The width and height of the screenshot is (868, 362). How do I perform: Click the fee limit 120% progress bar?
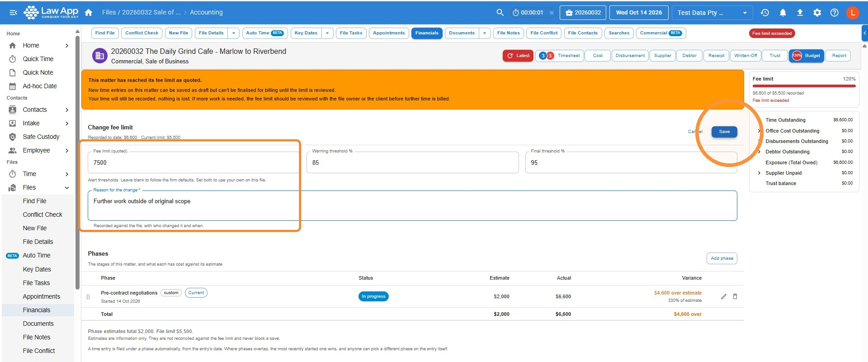804,86
